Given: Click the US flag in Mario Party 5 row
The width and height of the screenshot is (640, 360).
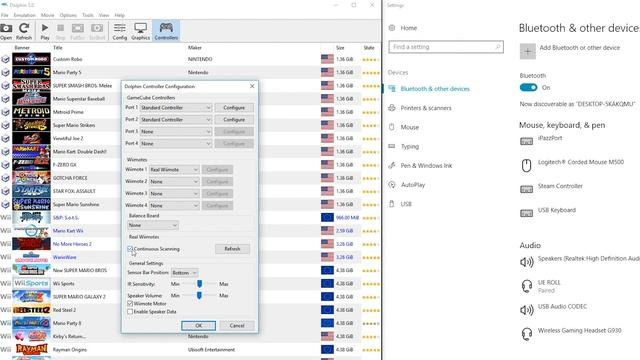Looking at the screenshot, I should click(327, 72).
